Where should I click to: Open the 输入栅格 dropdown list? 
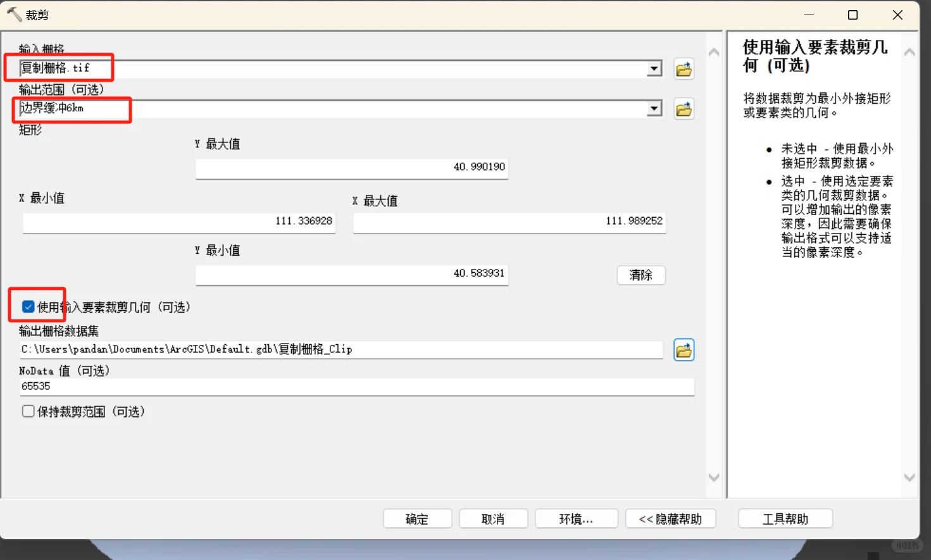click(x=654, y=68)
